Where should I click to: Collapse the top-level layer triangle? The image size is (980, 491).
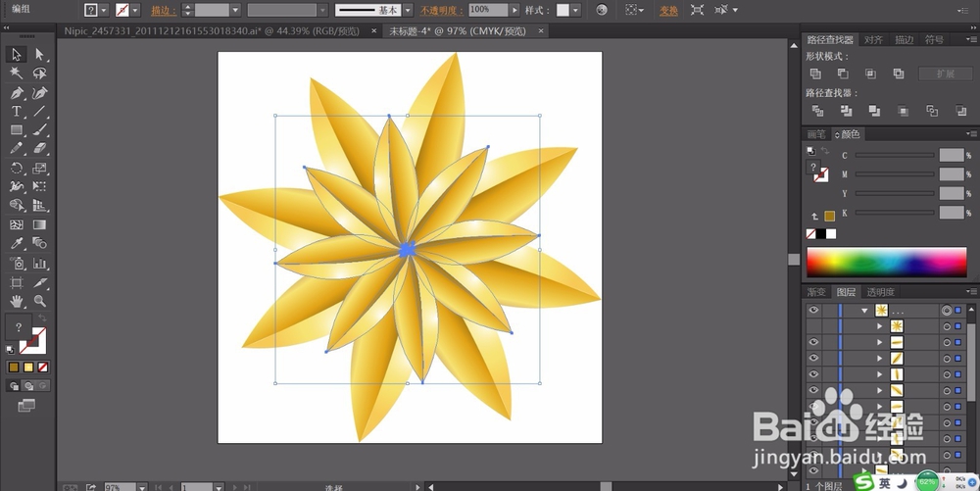865,311
